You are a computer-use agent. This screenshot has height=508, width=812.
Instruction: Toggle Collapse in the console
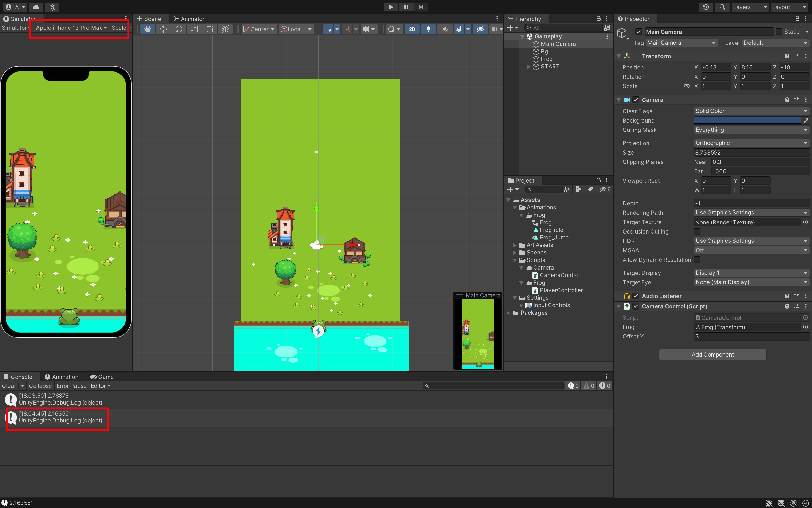[40, 386]
